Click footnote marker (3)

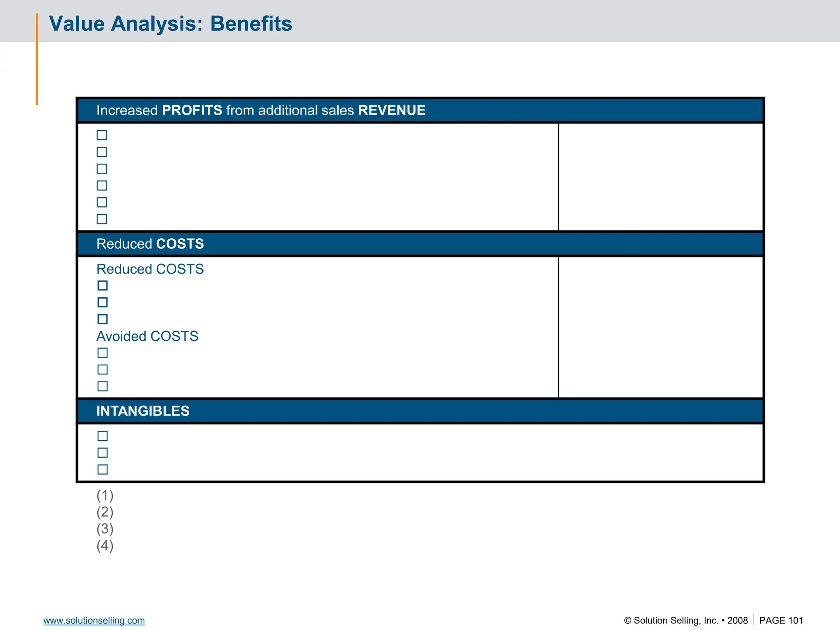(105, 529)
